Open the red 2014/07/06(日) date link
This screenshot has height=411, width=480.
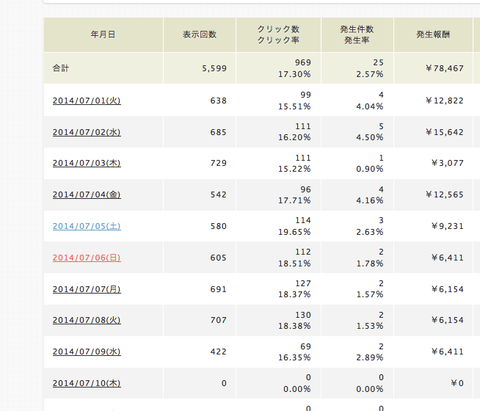87,258
